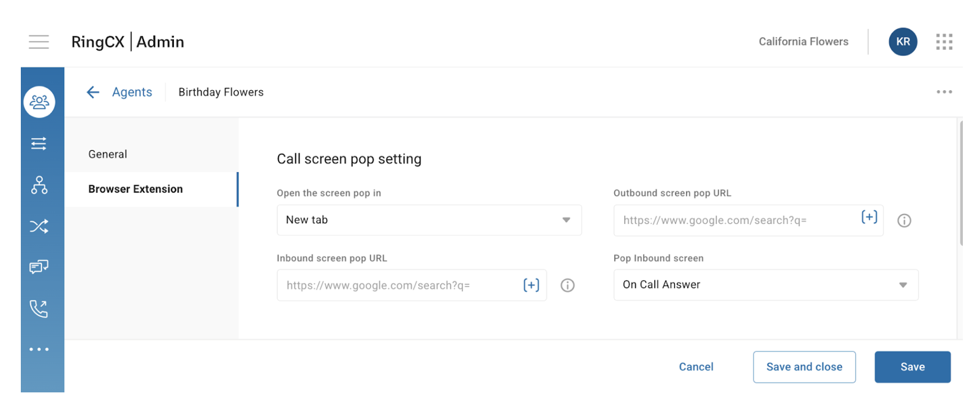Open the Pop Inbound screen dropdown
Screen dimensions: 980x412
click(766, 285)
